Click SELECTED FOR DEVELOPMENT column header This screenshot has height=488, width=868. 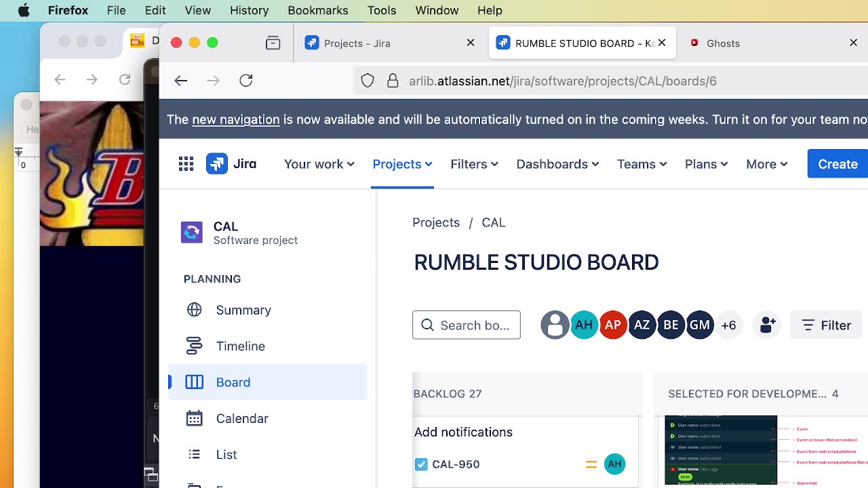tap(753, 394)
